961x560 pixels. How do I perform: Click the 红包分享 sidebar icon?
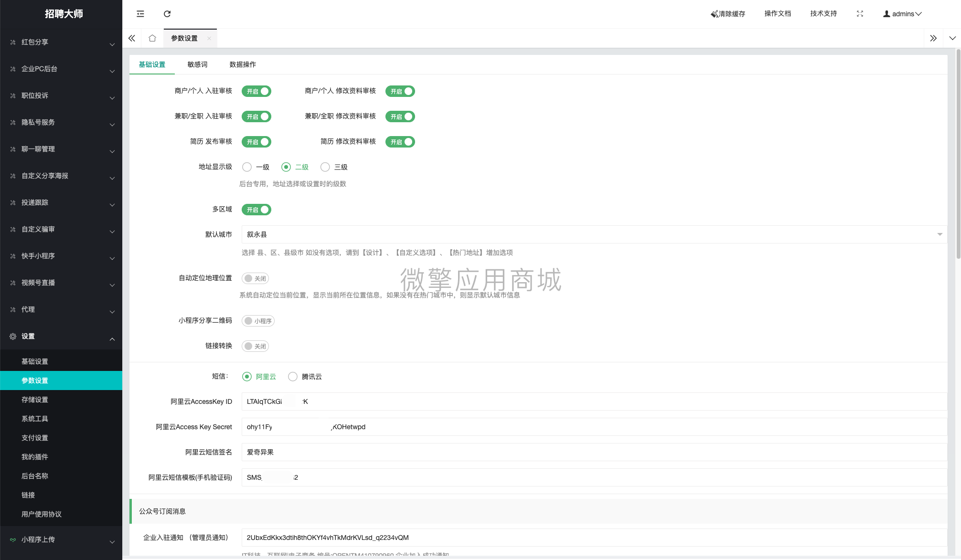(x=13, y=42)
